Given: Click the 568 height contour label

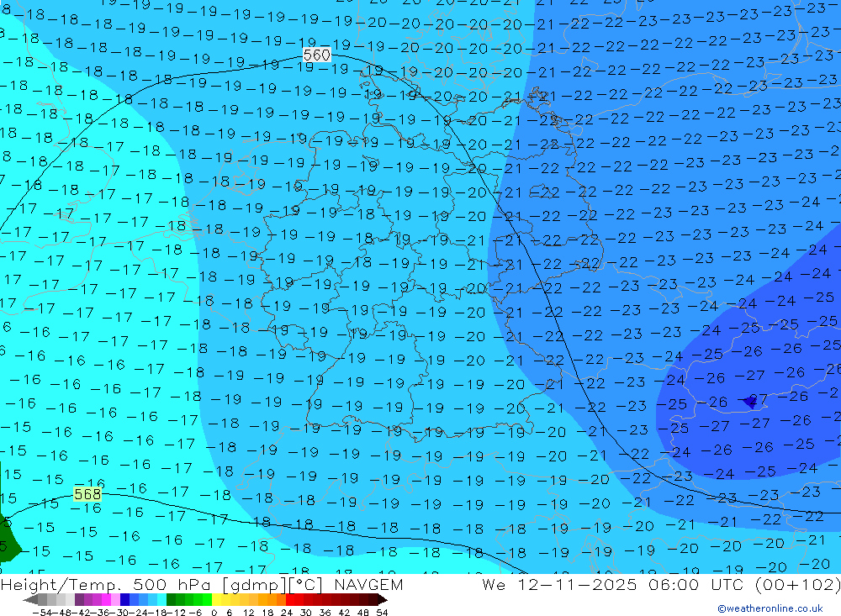Looking at the screenshot, I should [87, 494].
